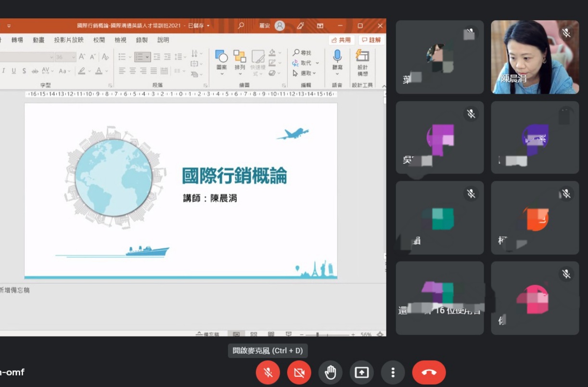Open the three-dot more options menu
Image resolution: width=588 pixels, height=387 pixels.
pos(393,373)
